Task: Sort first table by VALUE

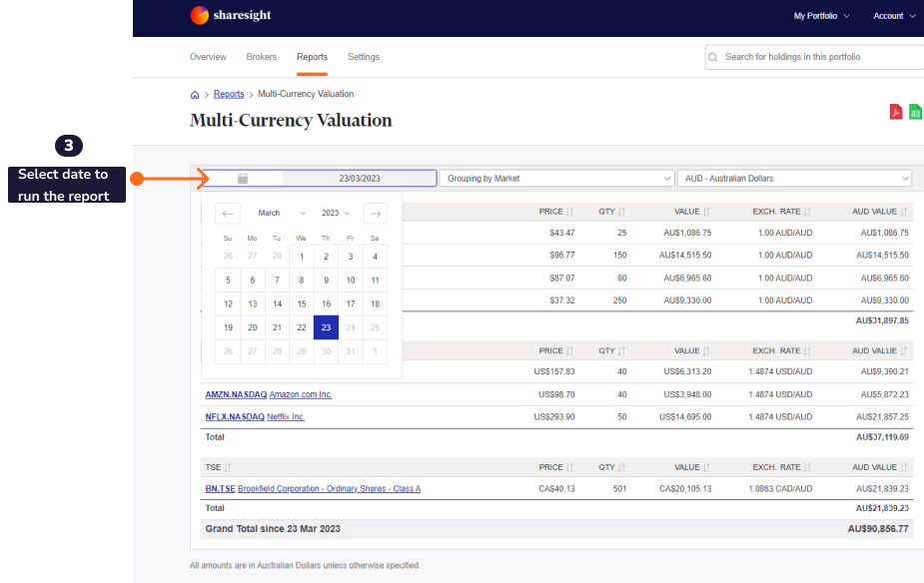Action: pos(706,212)
